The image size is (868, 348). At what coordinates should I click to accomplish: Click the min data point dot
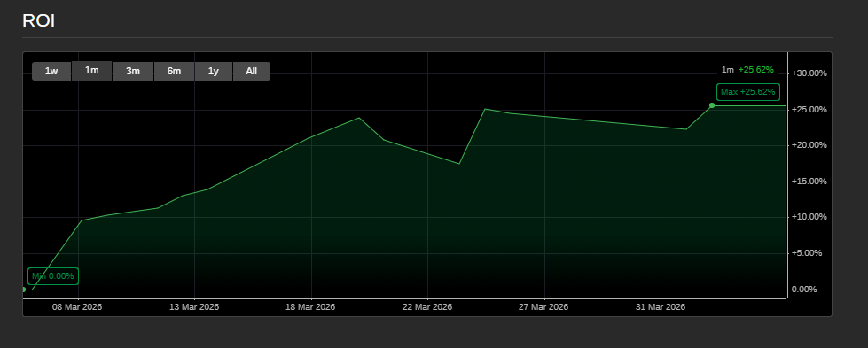[23, 290]
